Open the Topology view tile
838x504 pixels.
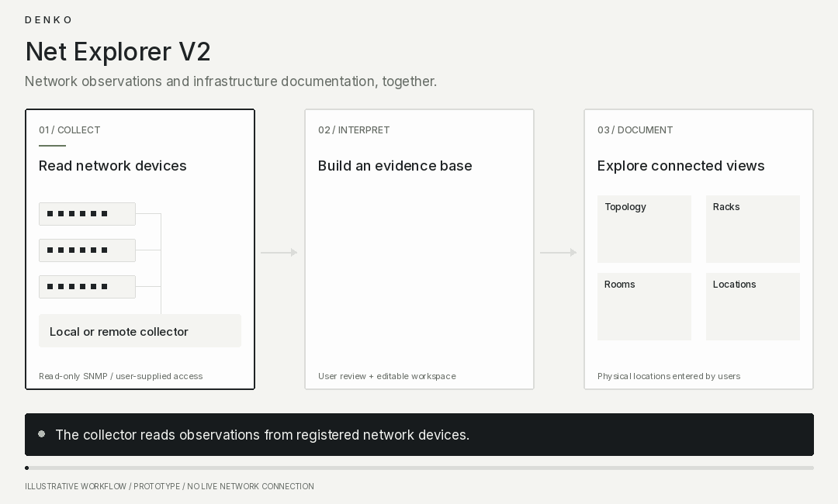click(644, 229)
